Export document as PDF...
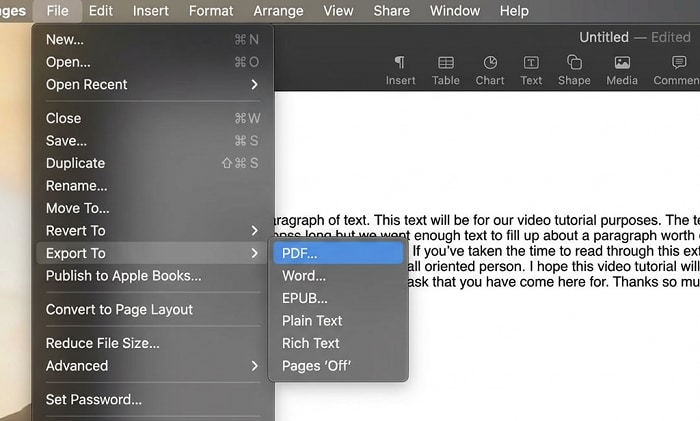Image resolution: width=700 pixels, height=421 pixels. coord(338,253)
